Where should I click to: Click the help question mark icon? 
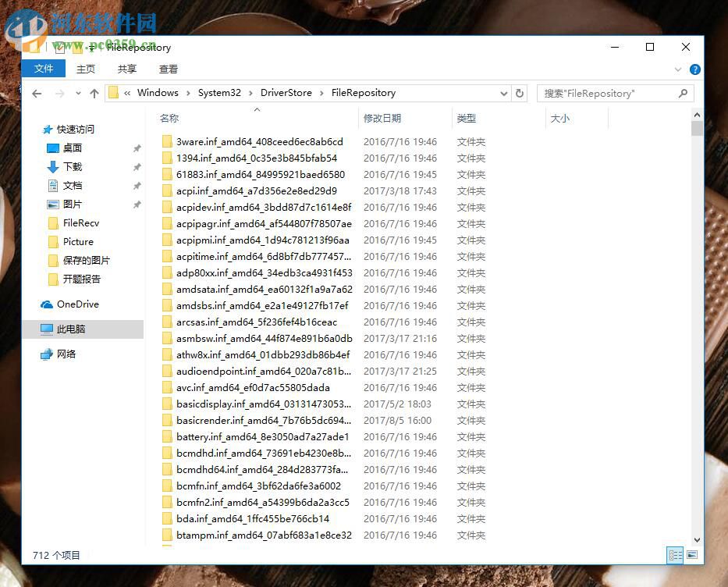click(x=694, y=69)
